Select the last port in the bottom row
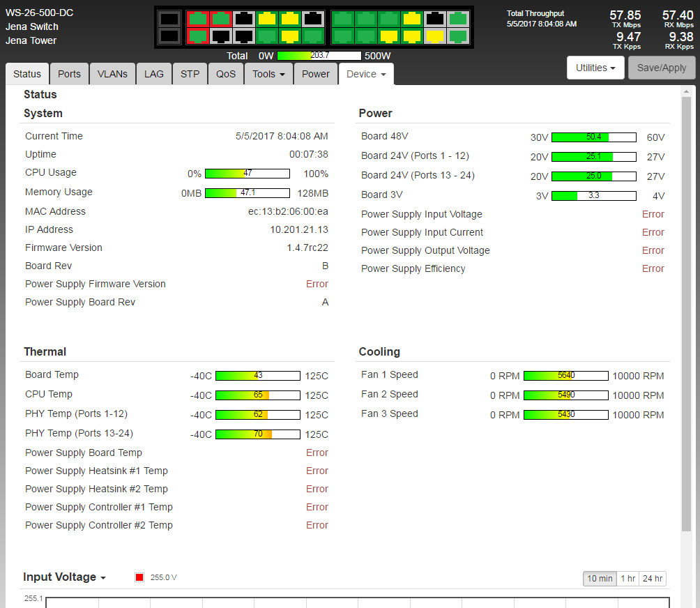Screen dimensions: 700x608 (x=458, y=36)
